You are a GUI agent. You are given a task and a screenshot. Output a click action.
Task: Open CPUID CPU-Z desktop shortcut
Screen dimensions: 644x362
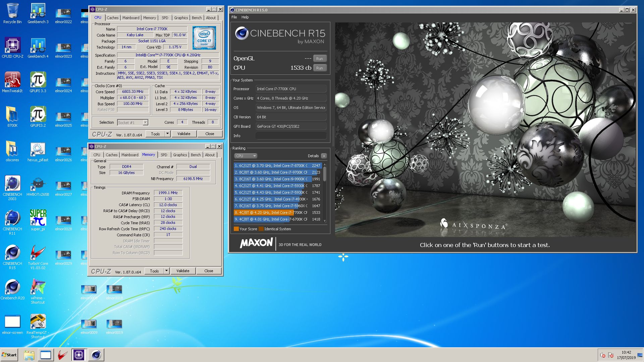coord(12,48)
